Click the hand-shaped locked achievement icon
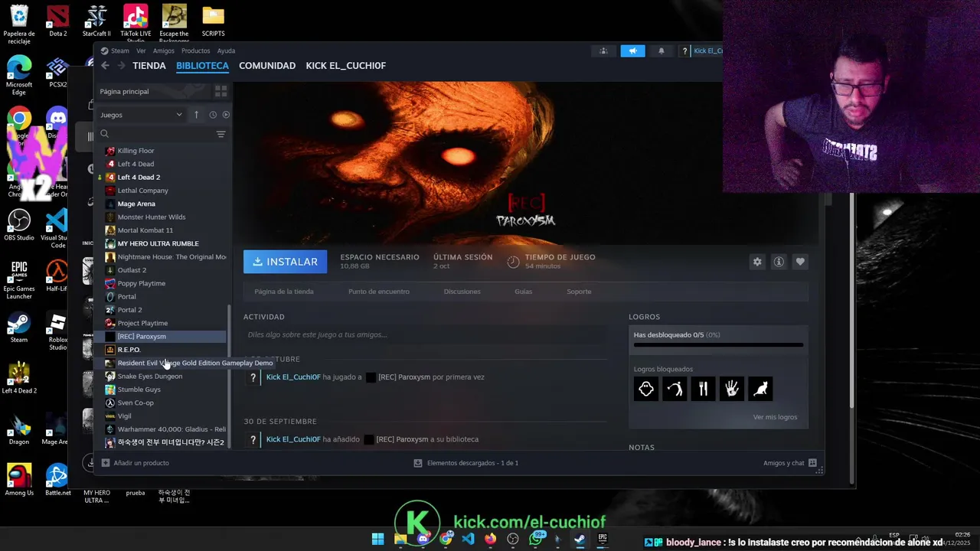This screenshot has width=980, height=551. point(732,389)
